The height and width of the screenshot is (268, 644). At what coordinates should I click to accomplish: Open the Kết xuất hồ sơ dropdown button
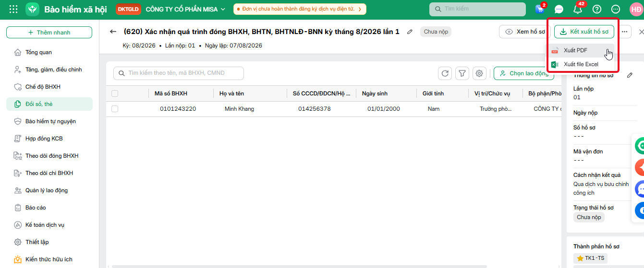(x=584, y=32)
